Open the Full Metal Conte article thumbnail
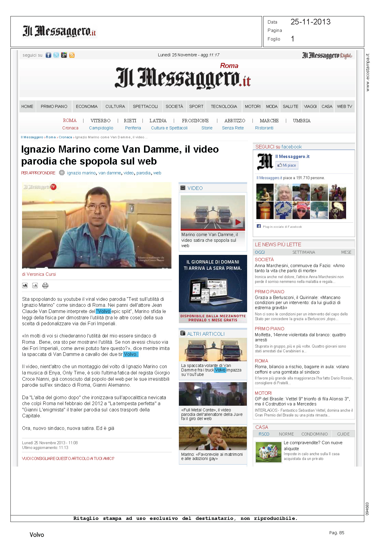 click(x=213, y=394)
